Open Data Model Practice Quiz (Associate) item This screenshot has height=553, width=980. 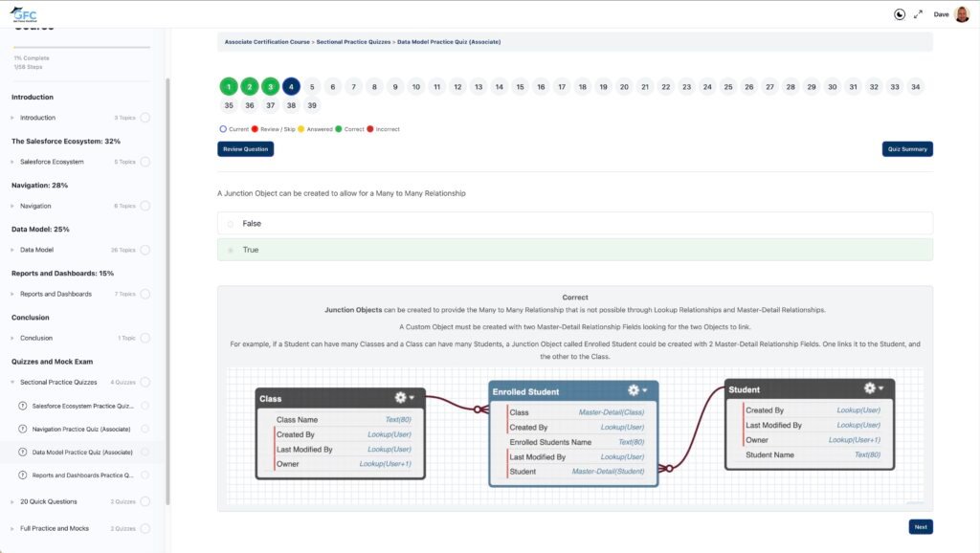click(82, 452)
